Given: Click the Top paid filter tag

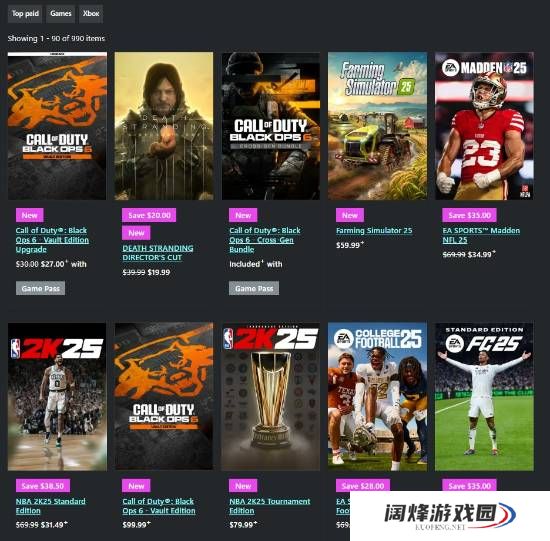Looking at the screenshot, I should click(25, 14).
